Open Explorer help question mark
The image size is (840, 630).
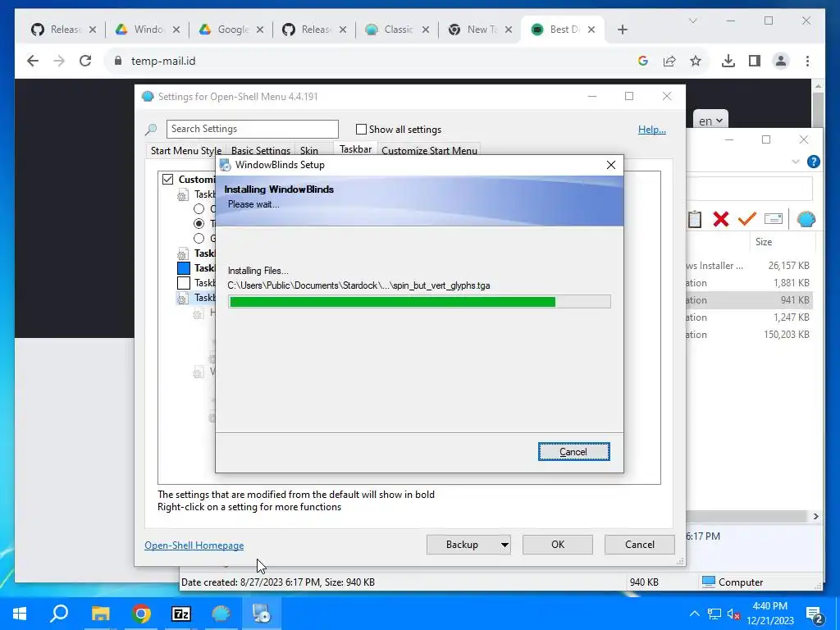813,162
